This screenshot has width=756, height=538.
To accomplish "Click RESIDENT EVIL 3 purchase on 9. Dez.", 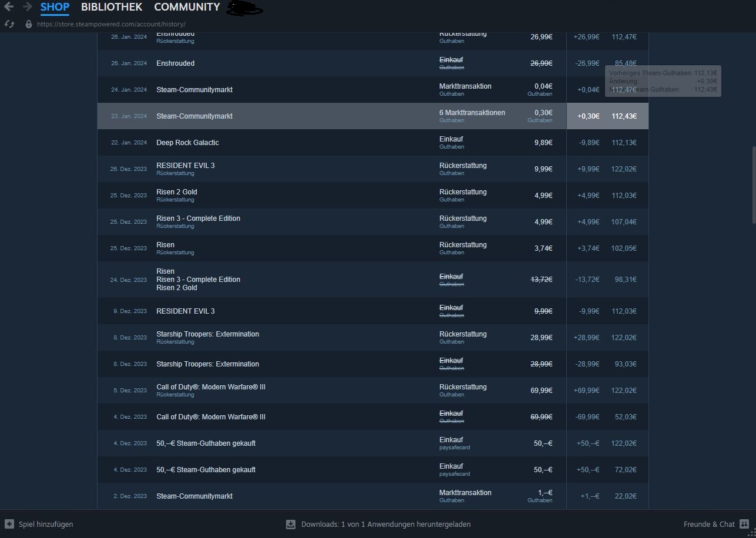I will (373, 311).
